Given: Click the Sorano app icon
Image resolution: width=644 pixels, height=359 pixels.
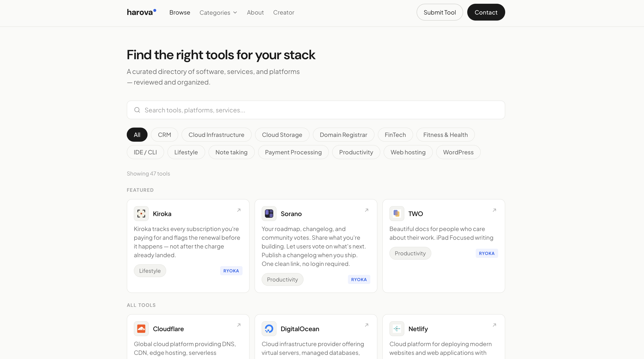Looking at the screenshot, I should (269, 214).
